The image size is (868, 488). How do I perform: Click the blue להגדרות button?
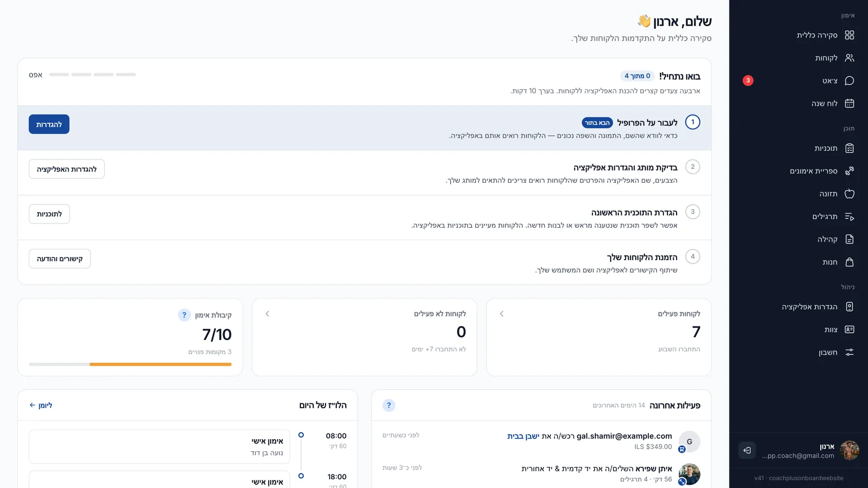click(49, 124)
